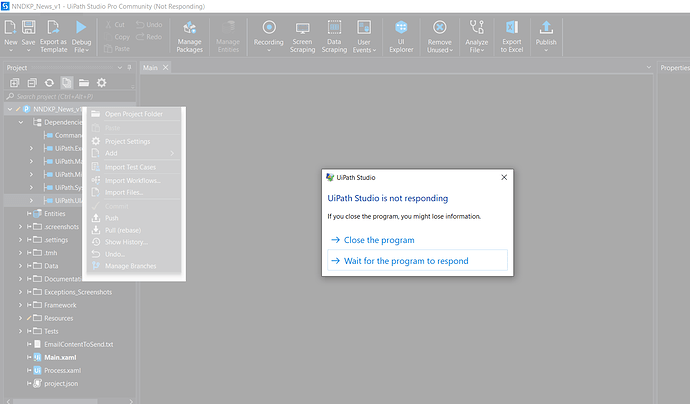The image size is (690, 404).
Task: Open New dropdown arrow in ribbon
Action: click(11, 51)
